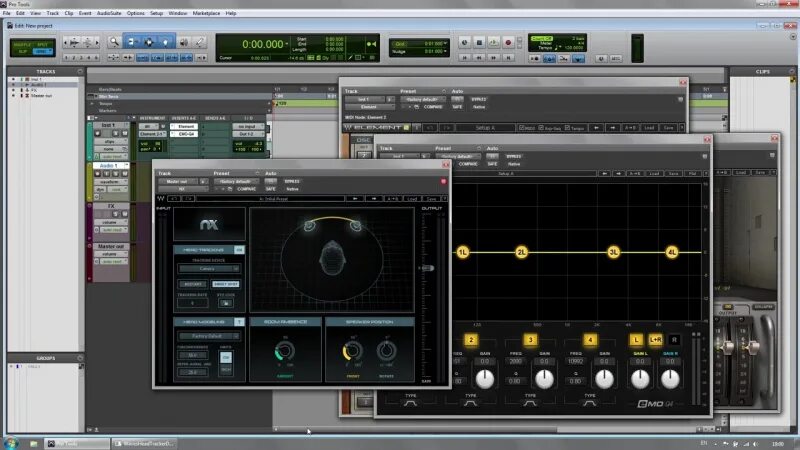
Task: Toggle the metronome click icon
Action: pos(549,59)
